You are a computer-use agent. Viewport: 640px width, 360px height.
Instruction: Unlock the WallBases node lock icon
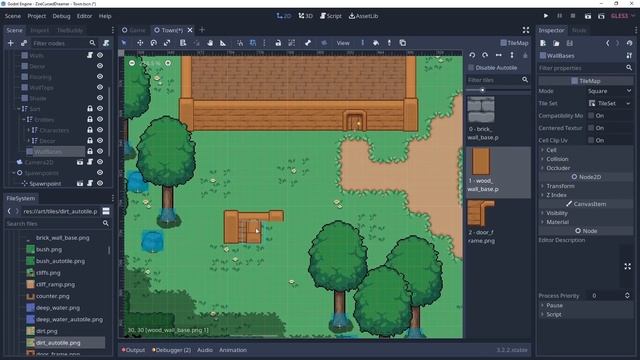pyautogui.click(x=90, y=151)
